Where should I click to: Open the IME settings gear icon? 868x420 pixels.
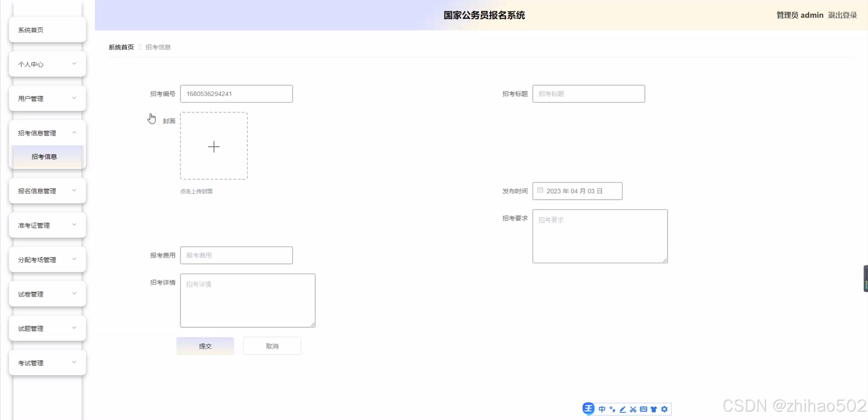point(664,409)
